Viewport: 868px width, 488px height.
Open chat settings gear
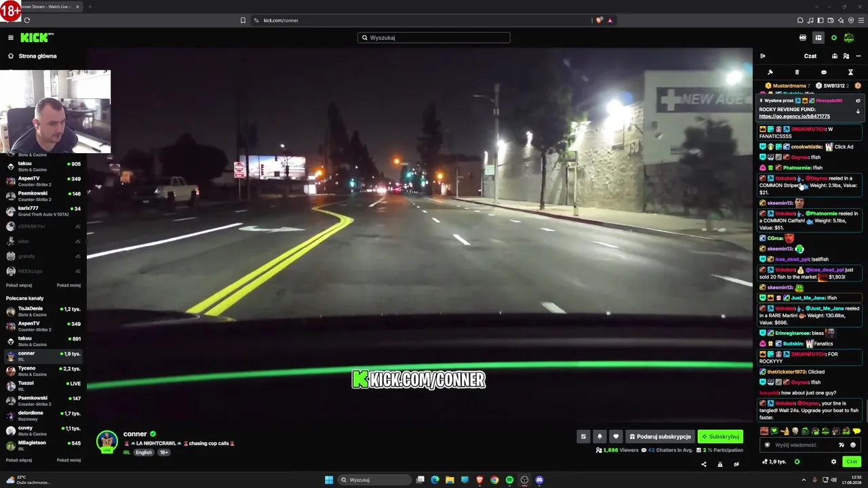click(833, 462)
